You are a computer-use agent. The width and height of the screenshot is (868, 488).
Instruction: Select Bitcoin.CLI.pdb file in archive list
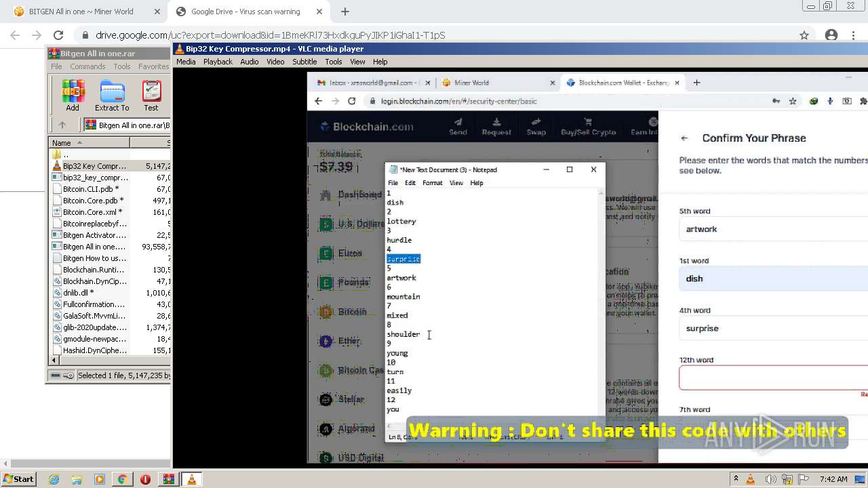111,189
